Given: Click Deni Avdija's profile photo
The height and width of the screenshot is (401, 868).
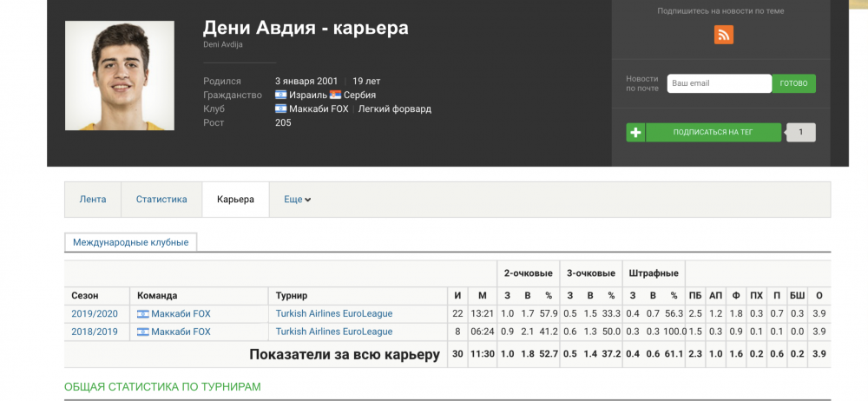Looking at the screenshot, I should [x=119, y=76].
